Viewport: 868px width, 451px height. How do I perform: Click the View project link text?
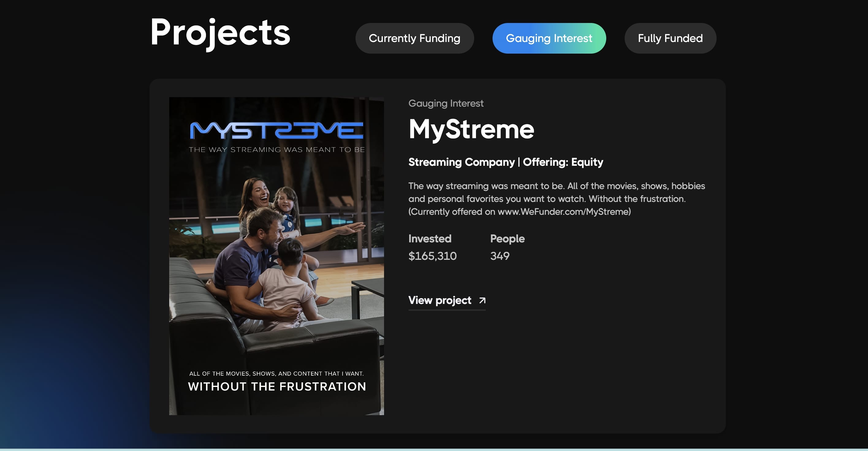click(x=440, y=300)
